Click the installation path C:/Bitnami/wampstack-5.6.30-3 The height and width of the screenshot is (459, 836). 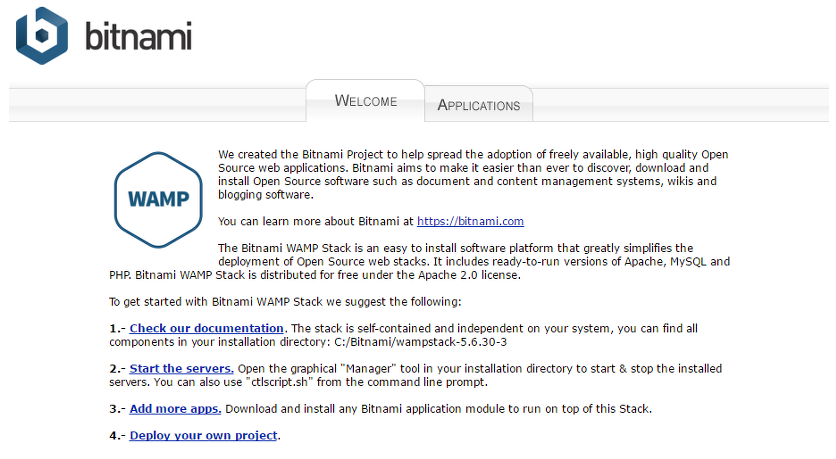(421, 342)
